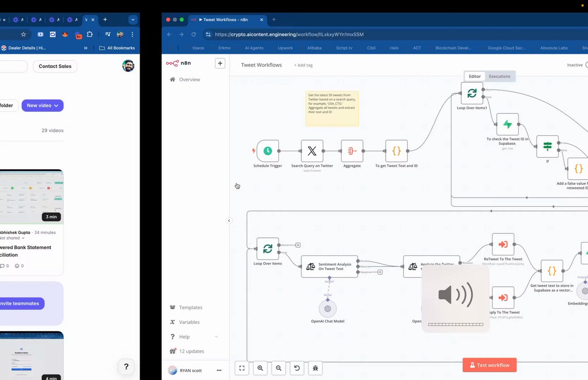588x380 pixels.
Task: Open a new tab in the left Chrome window
Action: click(x=105, y=20)
